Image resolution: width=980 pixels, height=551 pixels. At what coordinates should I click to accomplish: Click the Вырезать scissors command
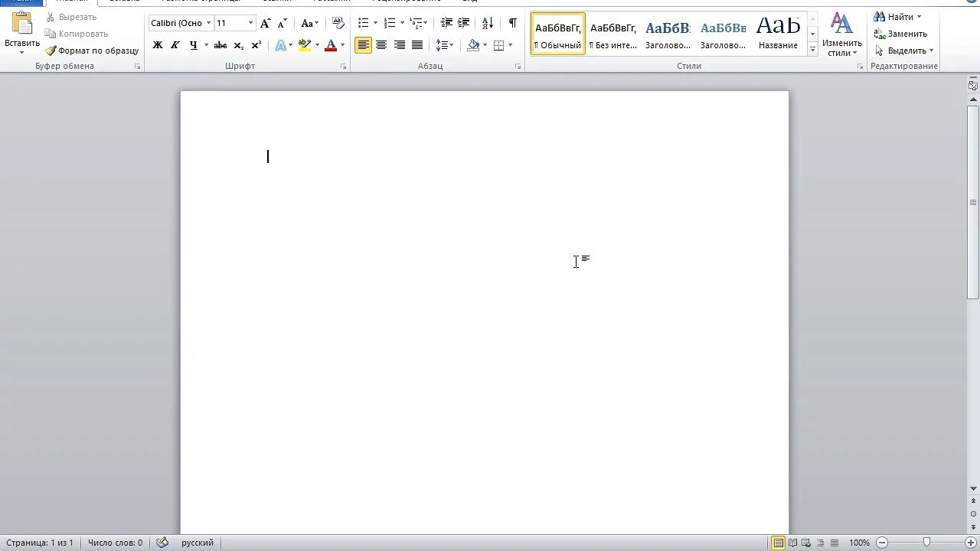70,17
